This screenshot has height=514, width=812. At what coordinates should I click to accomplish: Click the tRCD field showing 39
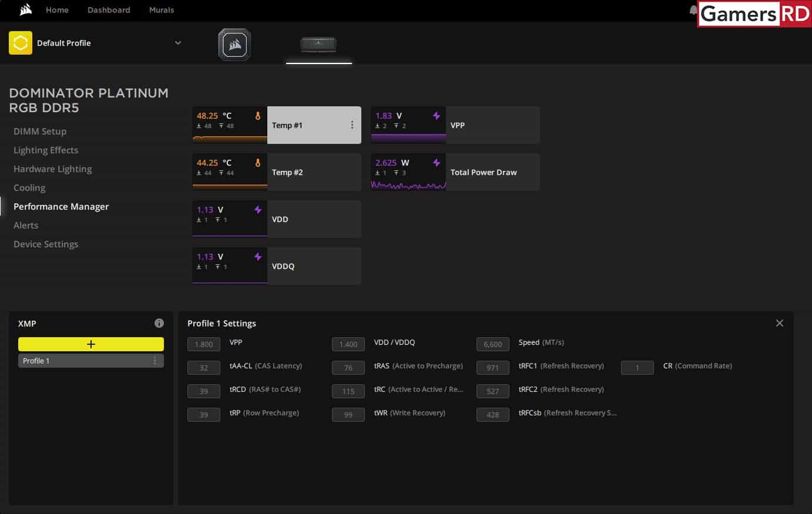tap(204, 391)
